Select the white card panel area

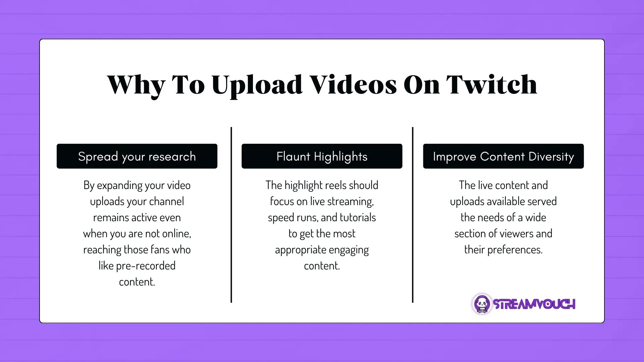pyautogui.click(x=322, y=181)
